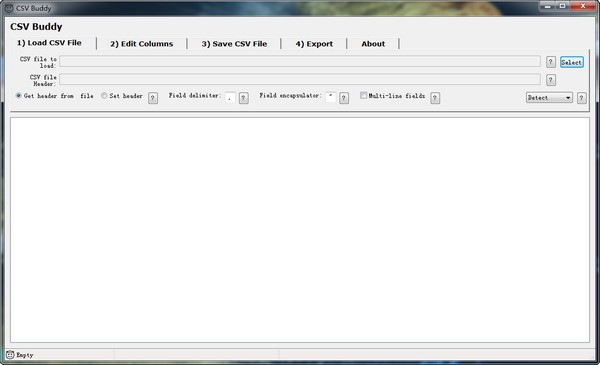Click help icon beside CSV file to load
This screenshot has width=600, height=365.
550,62
